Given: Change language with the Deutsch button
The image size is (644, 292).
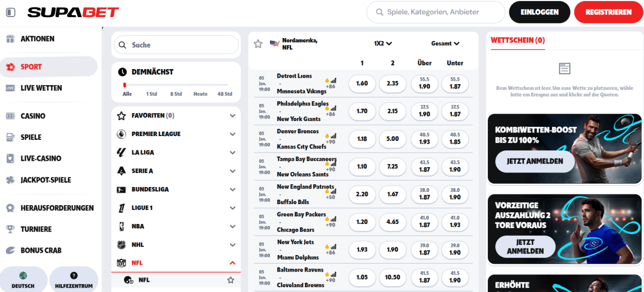Looking at the screenshot, I should tap(23, 279).
